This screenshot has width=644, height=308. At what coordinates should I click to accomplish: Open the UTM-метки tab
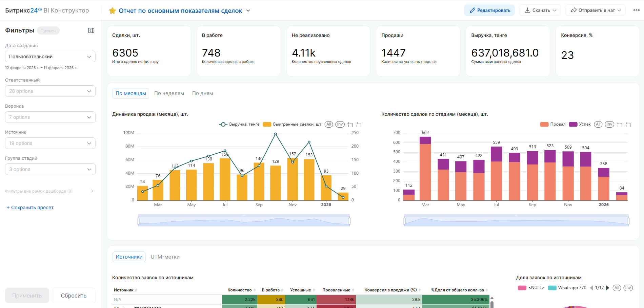[x=165, y=257]
